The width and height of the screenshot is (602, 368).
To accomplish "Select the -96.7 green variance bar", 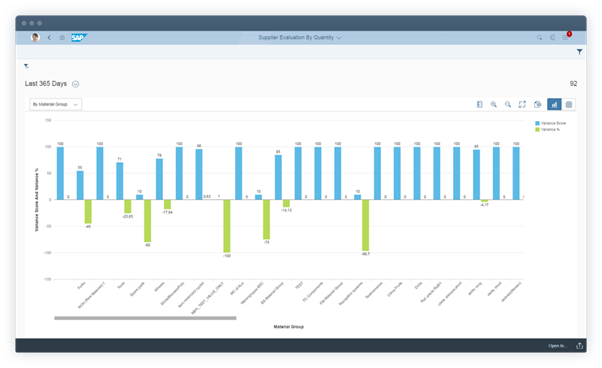I will 366,225.
